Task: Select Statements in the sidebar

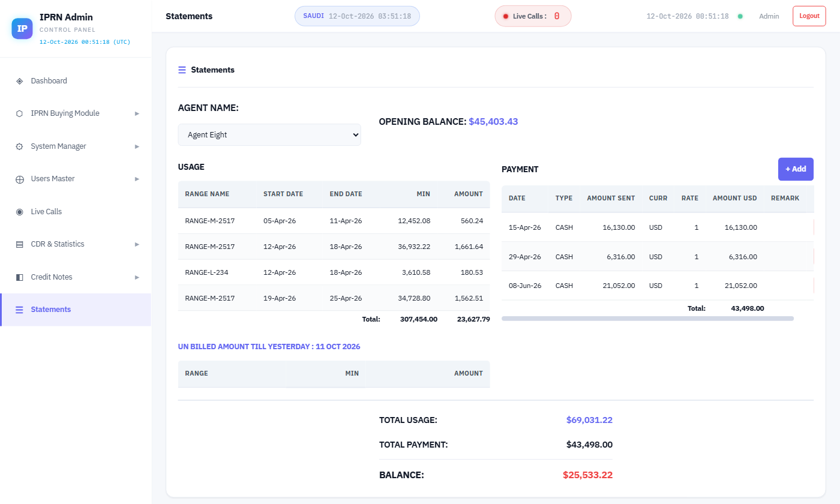Action: (76, 310)
